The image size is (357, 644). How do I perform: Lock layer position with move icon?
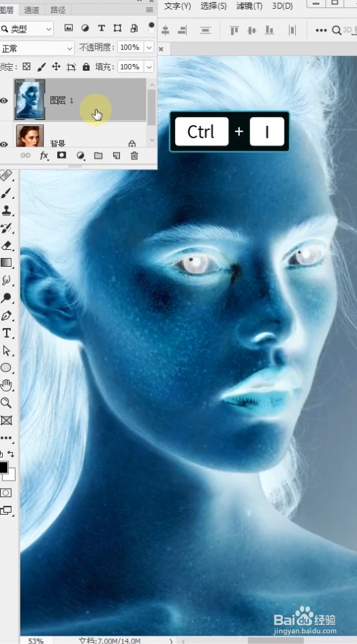56,67
